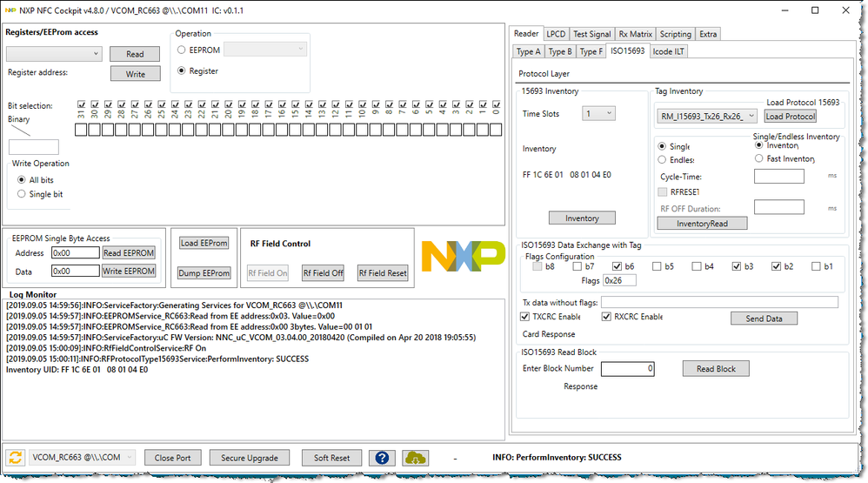Switch to the Type F tab
This screenshot has height=483, width=868.
point(591,51)
